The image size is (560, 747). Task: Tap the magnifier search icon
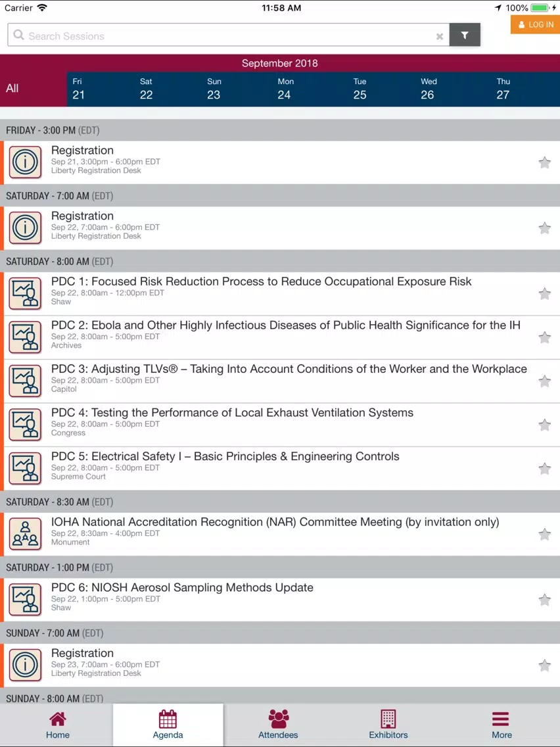point(18,36)
